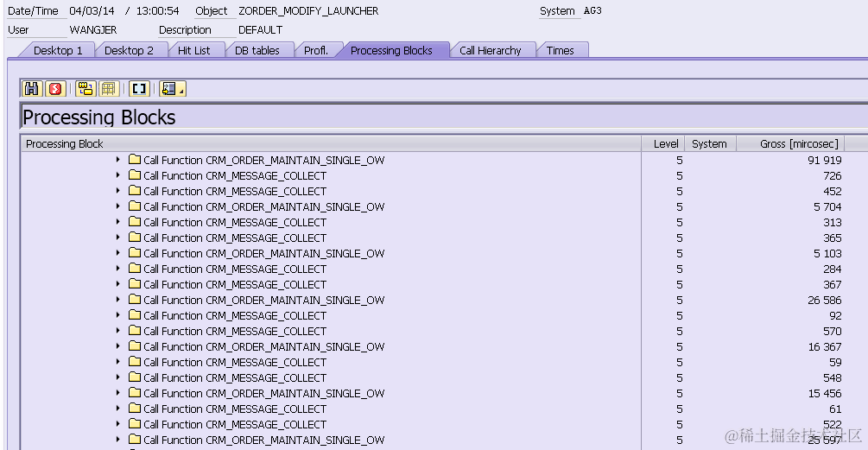Expand the CRM_MESSAGE_COLLECT row with gross 452
This screenshot has height=450, width=868.
click(x=117, y=190)
